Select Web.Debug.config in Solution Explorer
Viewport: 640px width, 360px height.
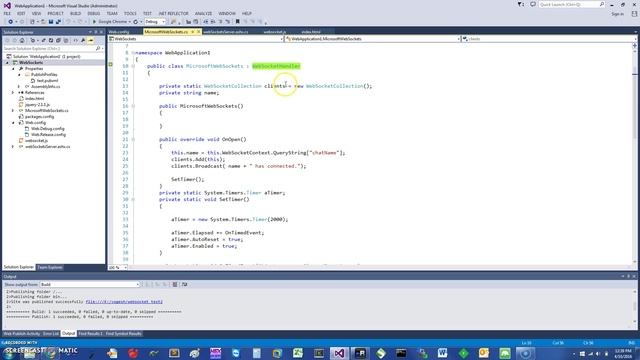[48, 129]
